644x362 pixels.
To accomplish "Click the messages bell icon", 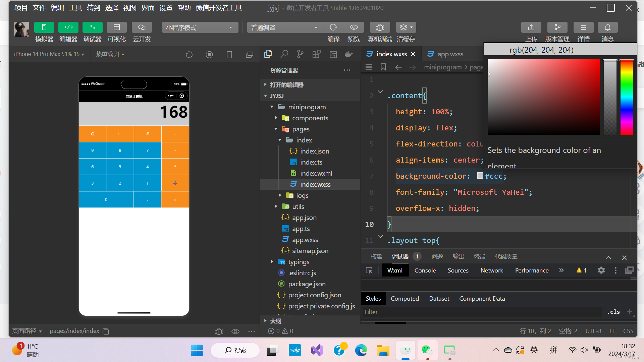I will (x=607, y=27).
